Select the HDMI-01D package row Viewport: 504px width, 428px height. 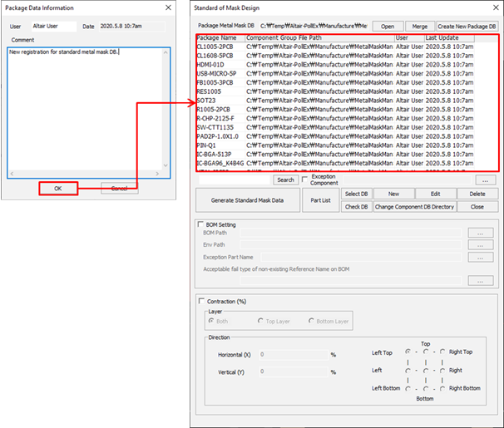(x=210, y=64)
